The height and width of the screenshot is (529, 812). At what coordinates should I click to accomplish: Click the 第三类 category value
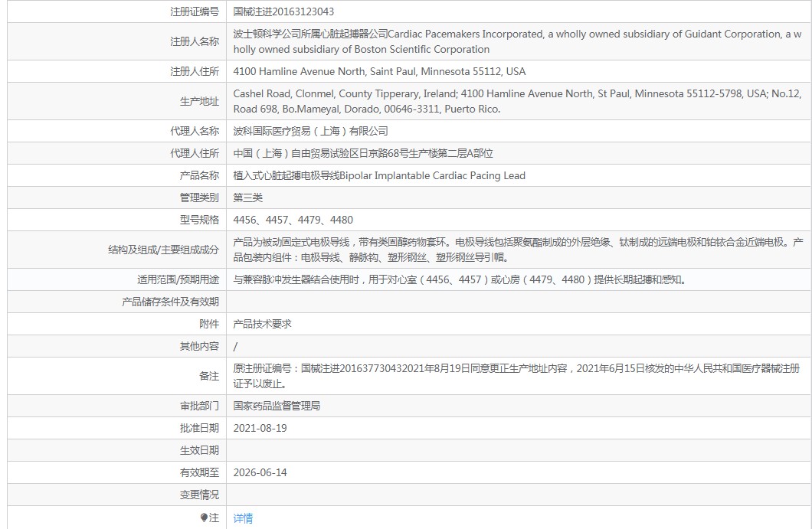click(x=248, y=198)
